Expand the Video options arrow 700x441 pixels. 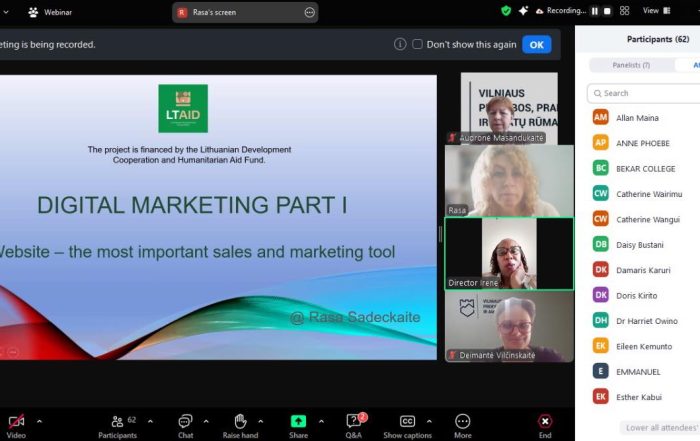coord(39,421)
